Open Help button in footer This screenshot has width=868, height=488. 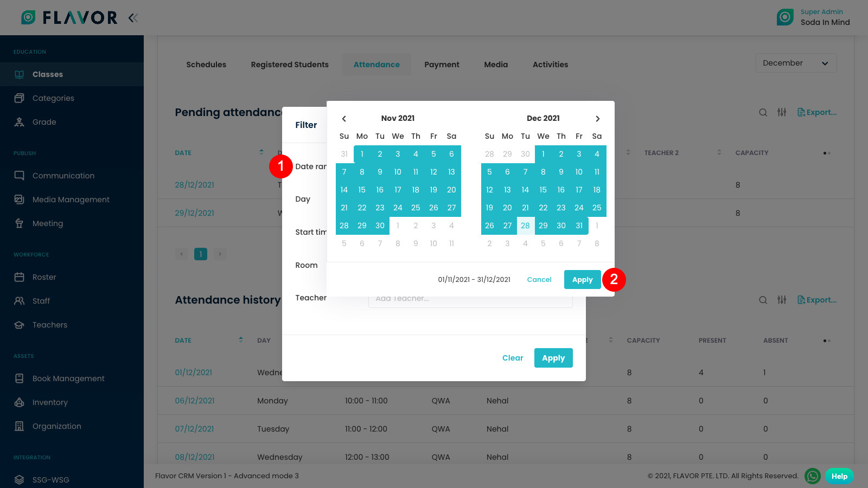pos(839,476)
